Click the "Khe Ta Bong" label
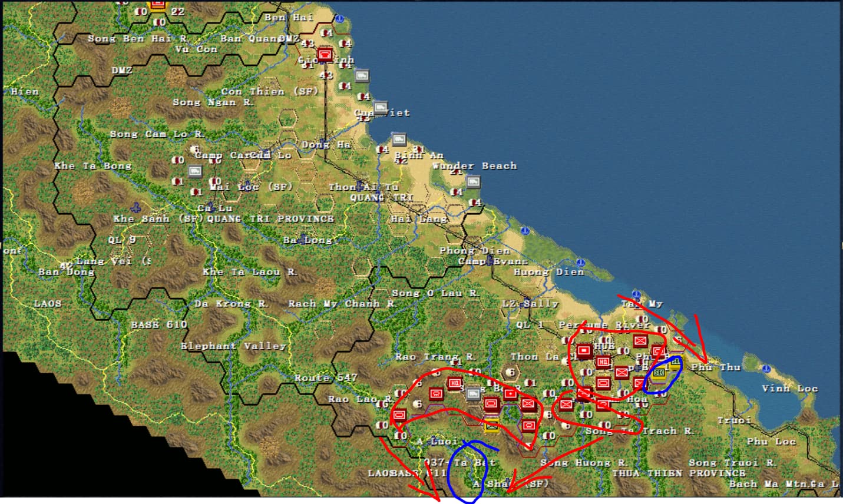This screenshot has width=843, height=504. (93, 165)
